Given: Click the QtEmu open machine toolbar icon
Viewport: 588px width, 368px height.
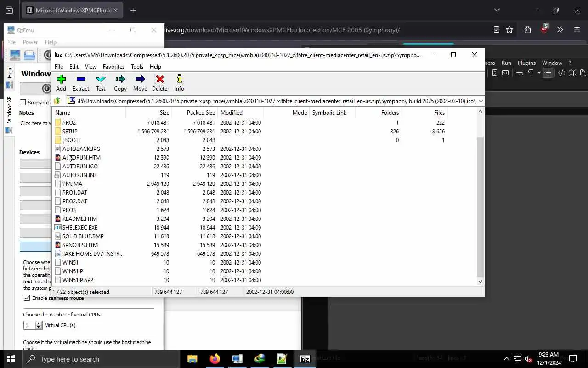Looking at the screenshot, I should [29, 55].
